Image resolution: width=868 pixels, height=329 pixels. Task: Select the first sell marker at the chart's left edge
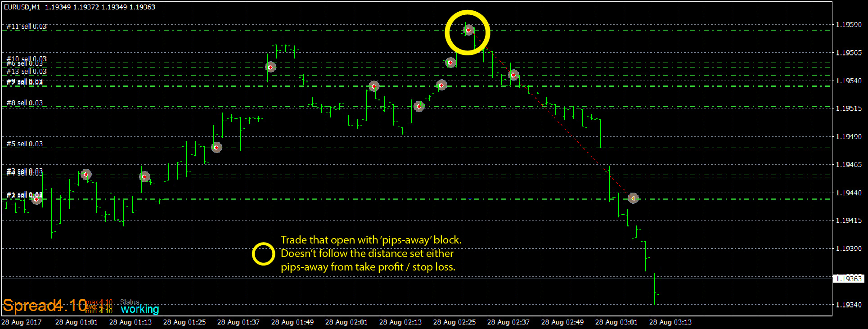tap(36, 199)
